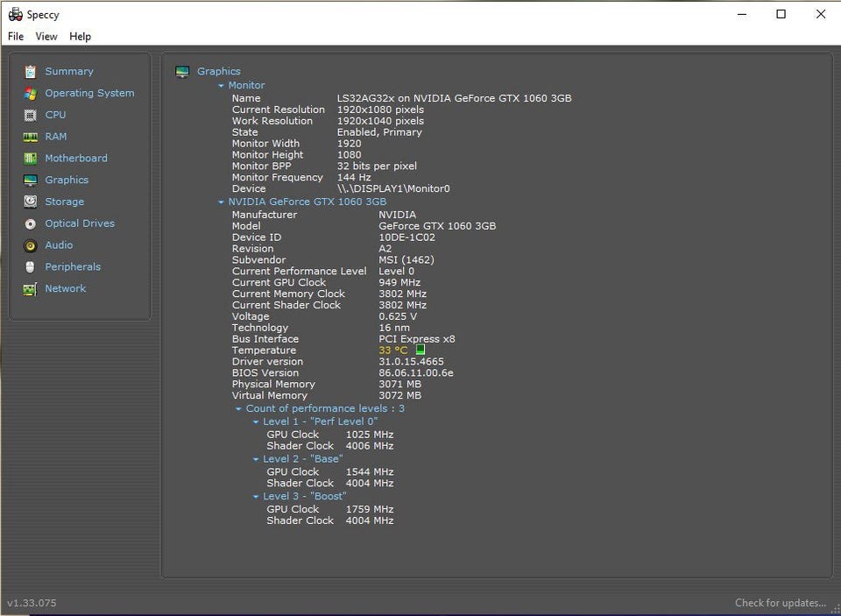Viewport: 841px width, 616px height.
Task: Click the Audio speaker icon
Action: coord(31,245)
